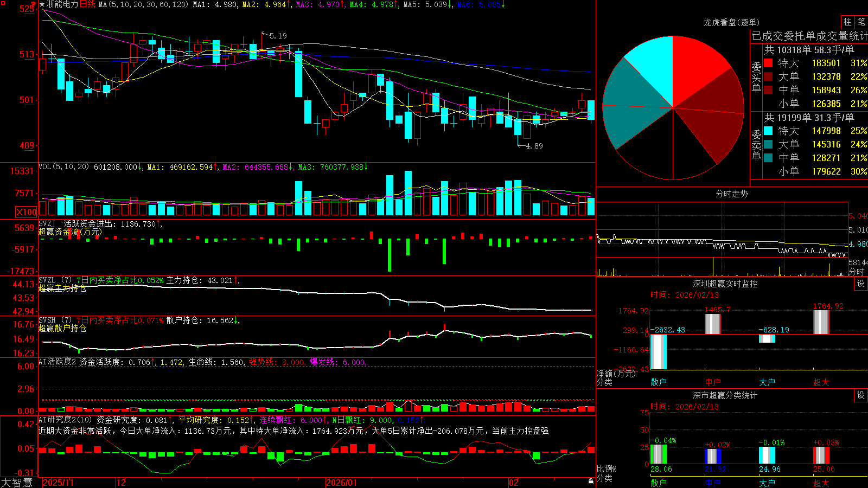Open 设 settings for 深圳超赢实时监控 panel
Viewport: 868px width, 488px height.
click(861, 284)
